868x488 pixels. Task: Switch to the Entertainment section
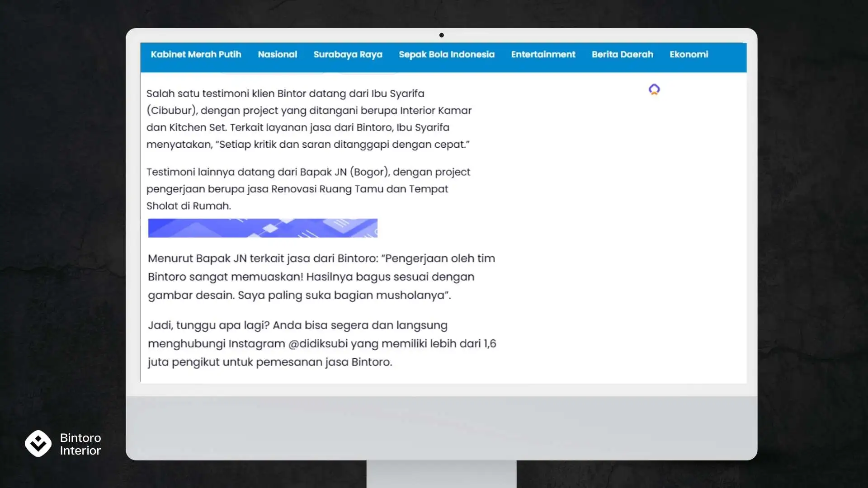point(543,55)
